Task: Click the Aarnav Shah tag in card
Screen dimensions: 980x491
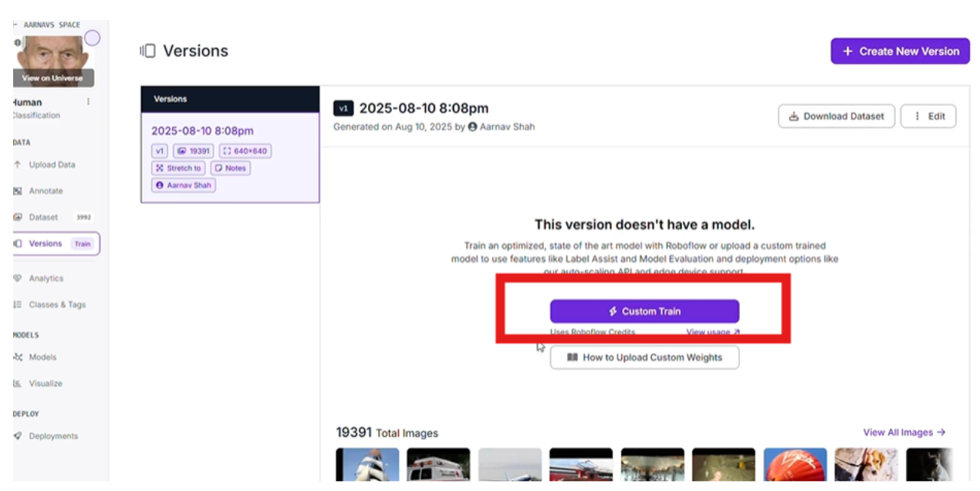Action: click(x=184, y=185)
